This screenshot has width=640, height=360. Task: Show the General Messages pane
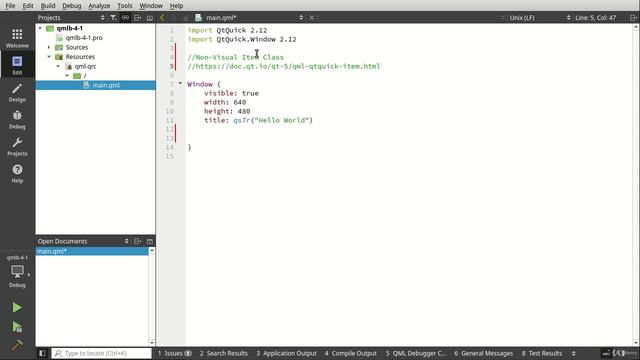[484, 353]
